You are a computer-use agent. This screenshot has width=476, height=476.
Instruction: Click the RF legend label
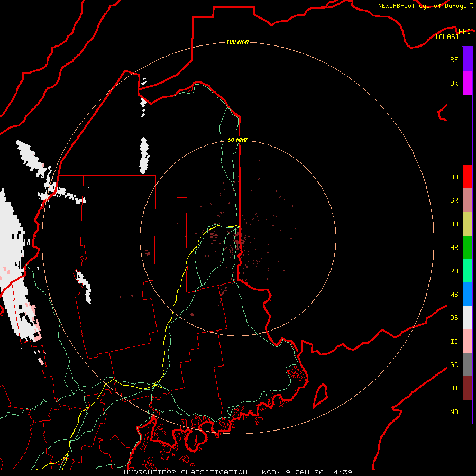point(454,59)
